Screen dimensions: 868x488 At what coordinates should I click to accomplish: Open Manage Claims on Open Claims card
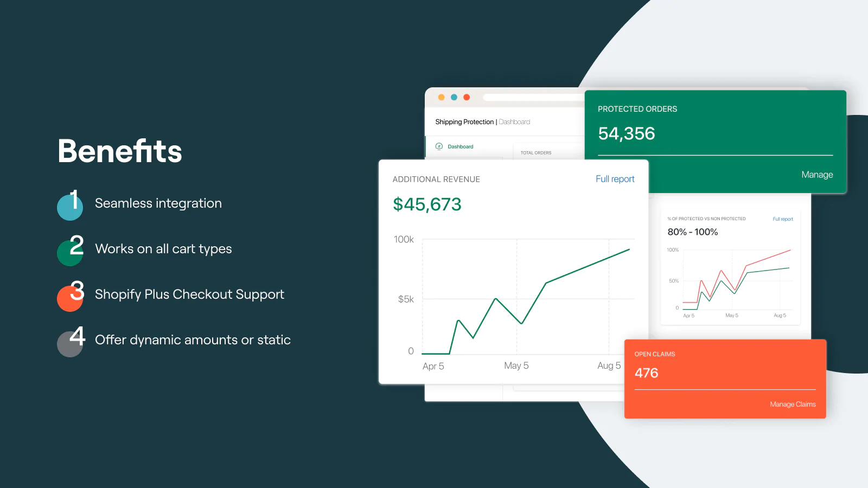(x=793, y=404)
